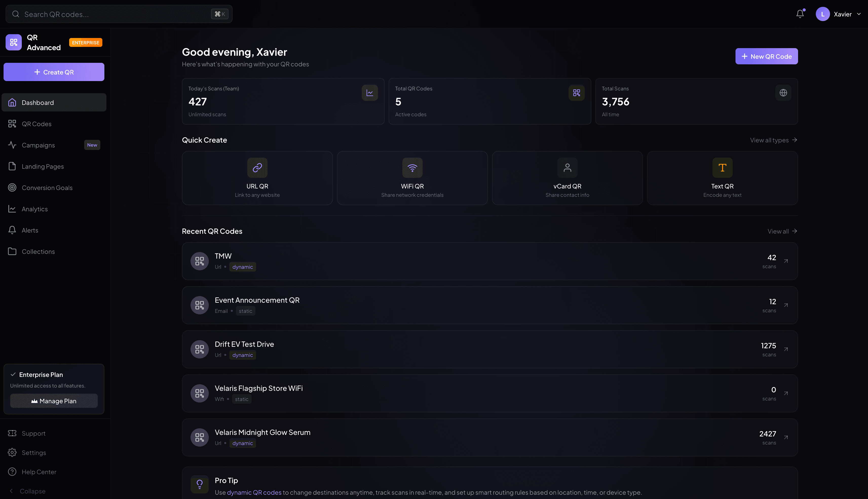Open the dynamic QR codes link in Pro Tip
Screen dimensions: 868x499
click(x=254, y=492)
